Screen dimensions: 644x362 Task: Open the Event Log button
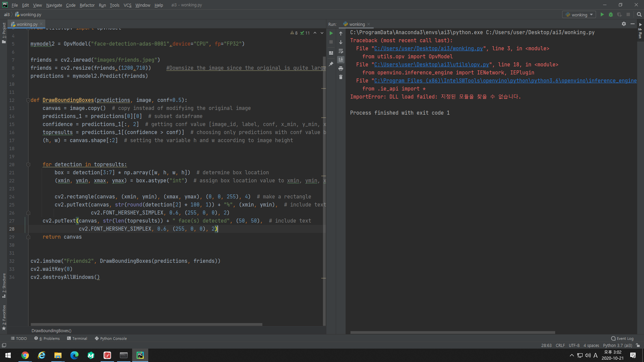click(x=623, y=339)
